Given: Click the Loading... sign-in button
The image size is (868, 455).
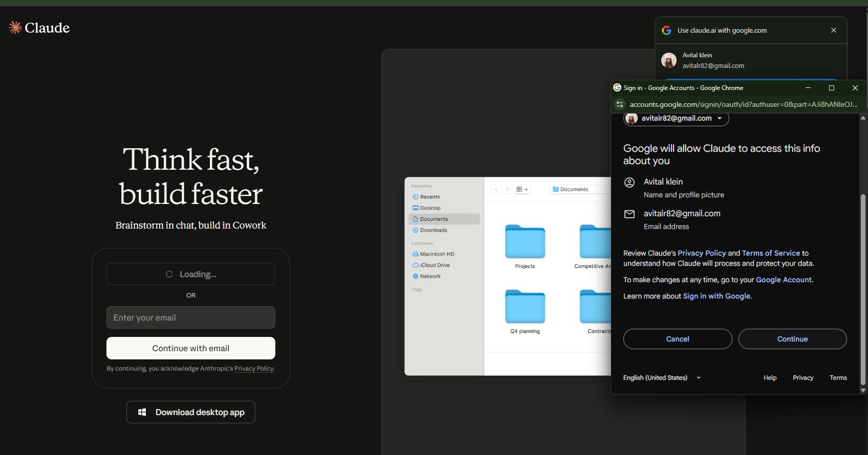Looking at the screenshot, I should click(191, 274).
